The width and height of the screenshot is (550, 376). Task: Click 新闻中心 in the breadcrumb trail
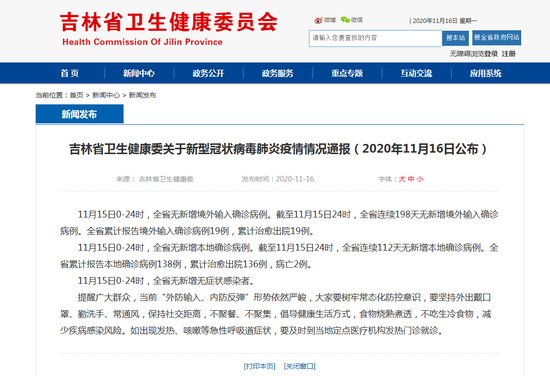pyautogui.click(x=106, y=95)
